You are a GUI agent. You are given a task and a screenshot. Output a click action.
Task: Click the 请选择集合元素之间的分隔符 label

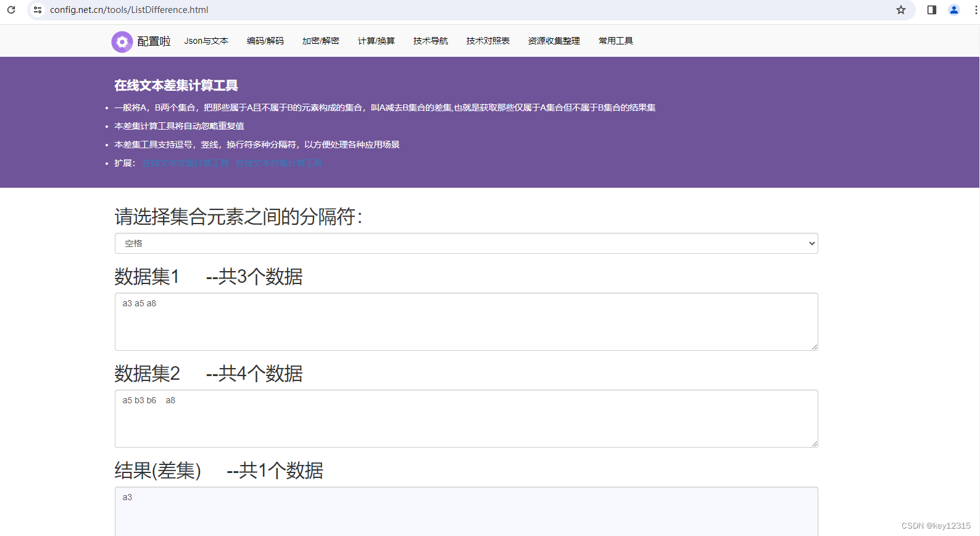click(238, 217)
